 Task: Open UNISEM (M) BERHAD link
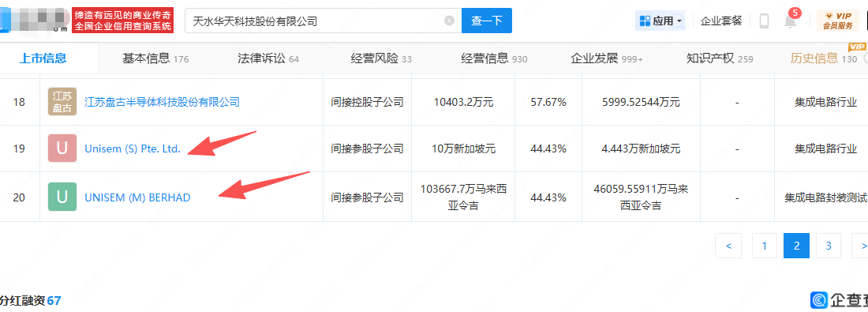tap(137, 197)
